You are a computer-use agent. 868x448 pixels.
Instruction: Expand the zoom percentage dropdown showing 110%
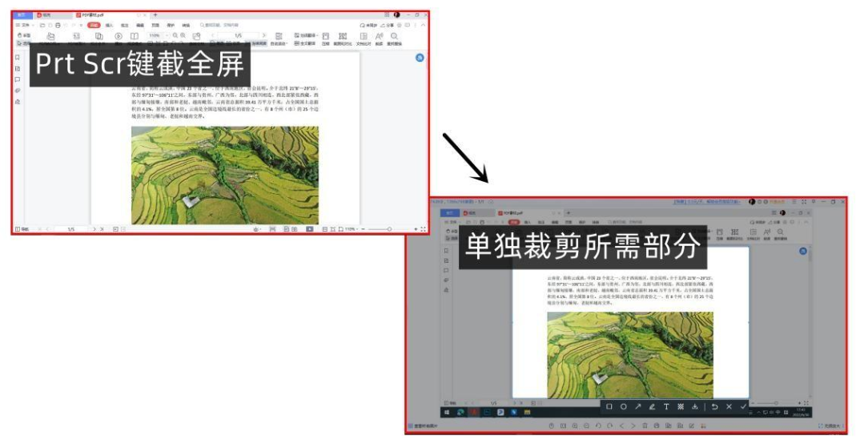point(158,36)
